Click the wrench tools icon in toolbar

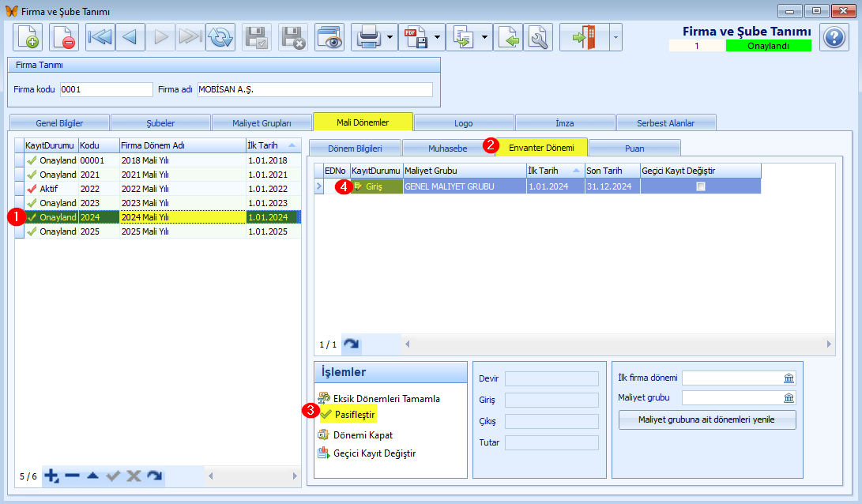(x=537, y=37)
